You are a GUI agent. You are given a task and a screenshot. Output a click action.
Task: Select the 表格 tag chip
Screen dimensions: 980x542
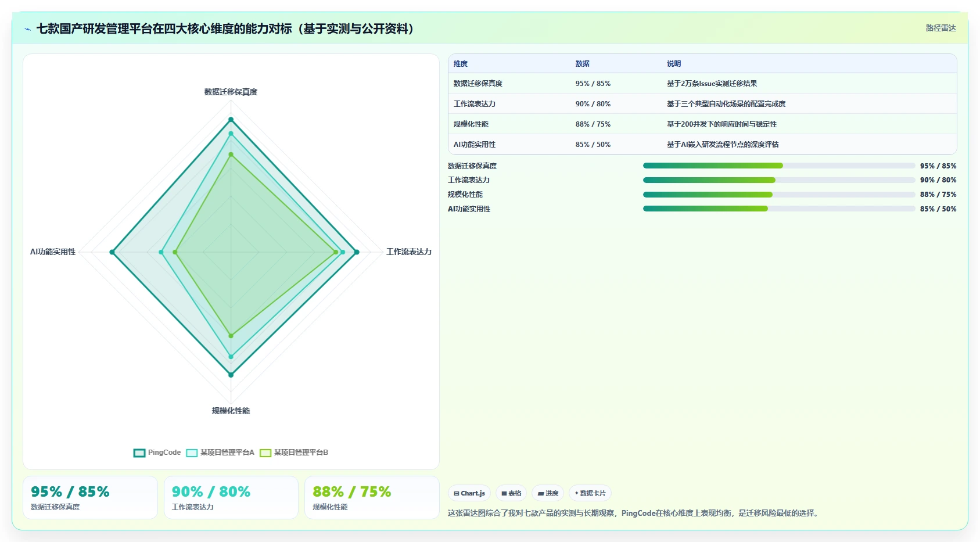(511, 493)
